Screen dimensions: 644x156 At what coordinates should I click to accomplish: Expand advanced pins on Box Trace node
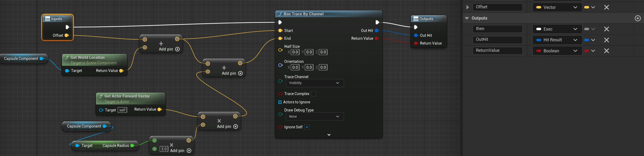[x=329, y=135]
